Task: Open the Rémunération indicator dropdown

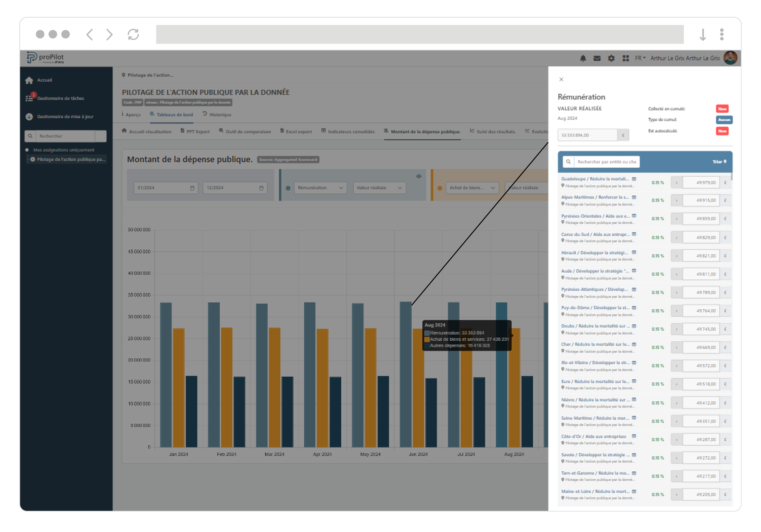Action: 320,188
